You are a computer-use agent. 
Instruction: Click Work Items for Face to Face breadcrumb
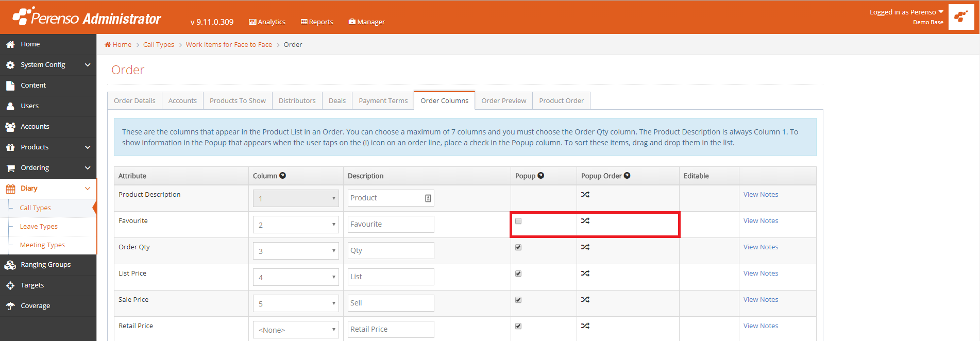[x=229, y=45]
